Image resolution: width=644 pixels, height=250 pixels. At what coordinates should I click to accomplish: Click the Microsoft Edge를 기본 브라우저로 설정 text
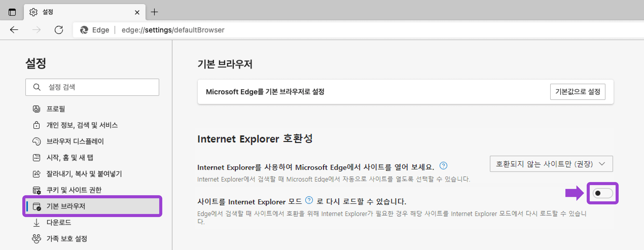[x=265, y=92]
